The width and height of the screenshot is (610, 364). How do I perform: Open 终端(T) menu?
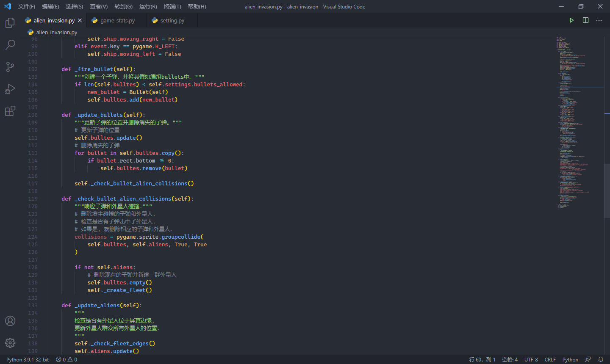[x=172, y=6]
